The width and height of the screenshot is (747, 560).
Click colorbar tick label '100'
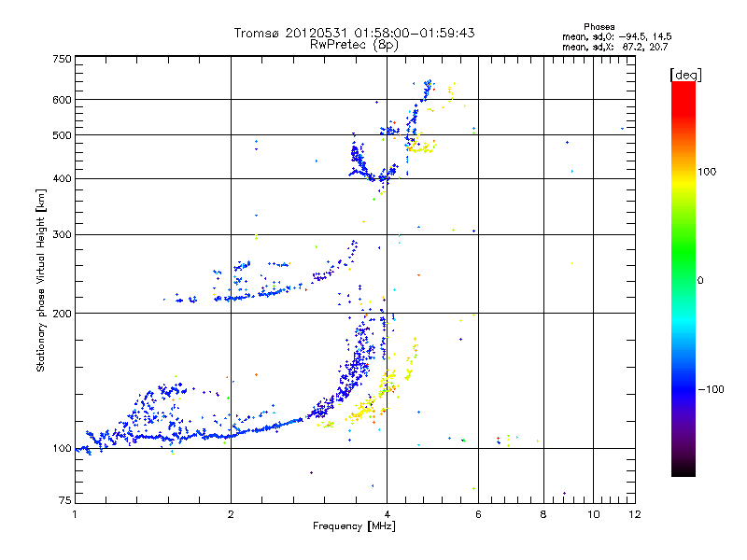click(707, 172)
